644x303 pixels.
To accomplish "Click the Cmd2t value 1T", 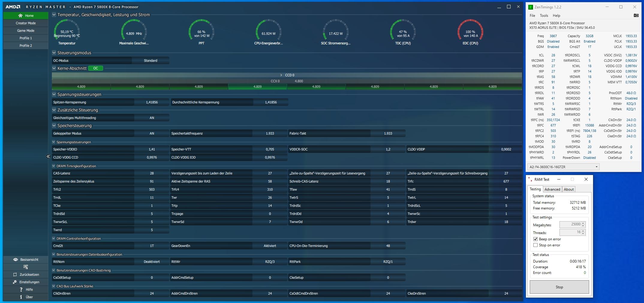I will click(152, 246).
